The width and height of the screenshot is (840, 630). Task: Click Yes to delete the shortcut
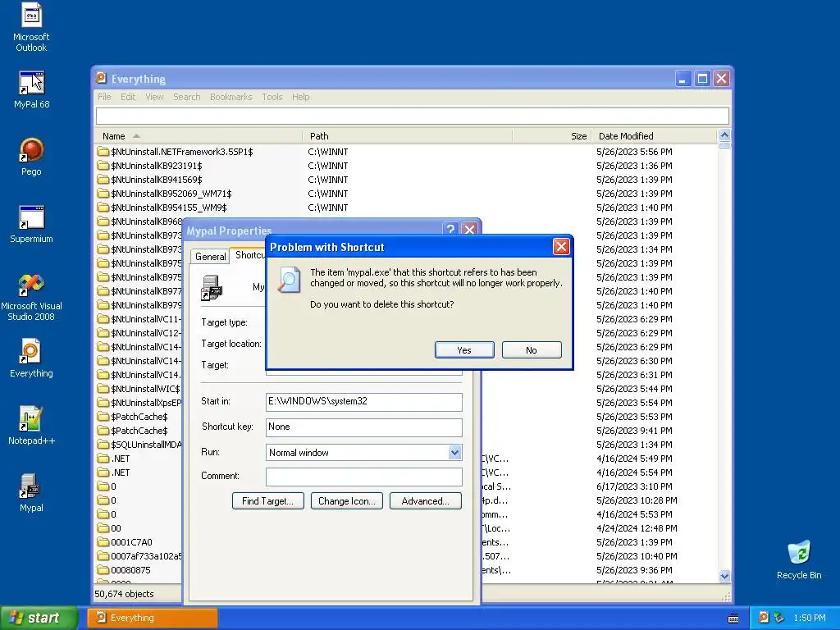point(464,349)
